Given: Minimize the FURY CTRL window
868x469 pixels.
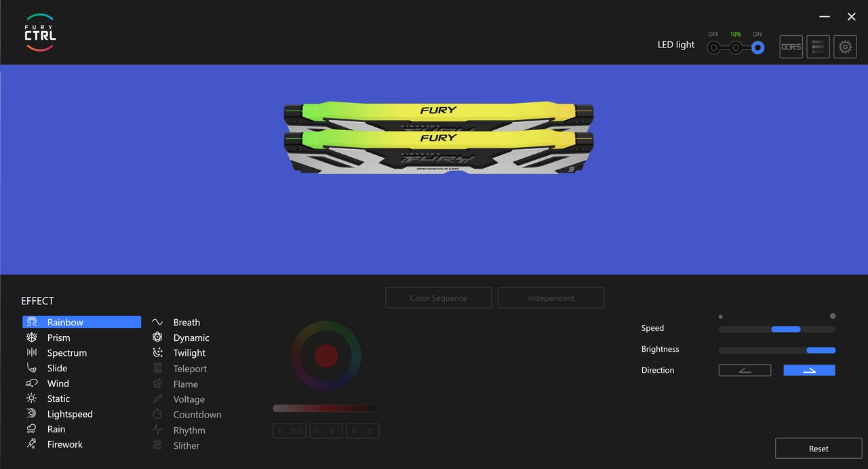Looking at the screenshot, I should (825, 16).
